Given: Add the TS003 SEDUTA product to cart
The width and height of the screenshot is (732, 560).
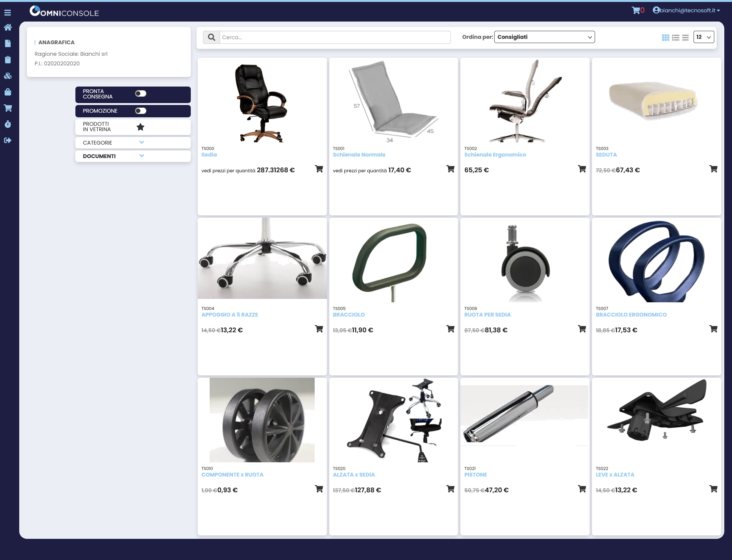Looking at the screenshot, I should click(x=714, y=168).
